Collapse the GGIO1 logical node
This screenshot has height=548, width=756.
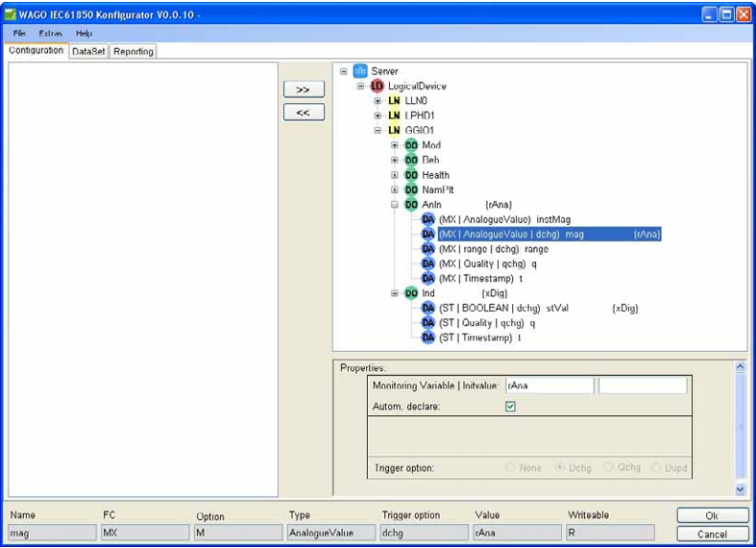pos(378,130)
